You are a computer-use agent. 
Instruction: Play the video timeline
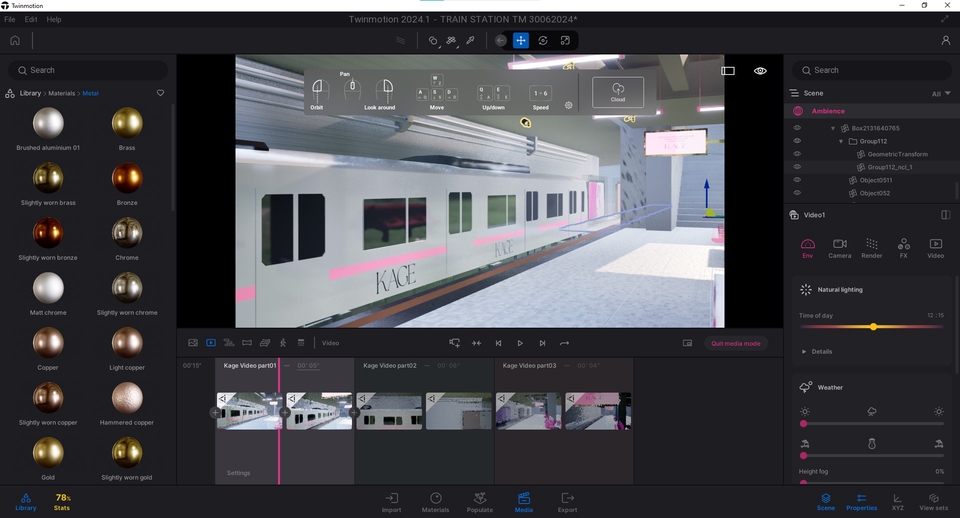tap(520, 343)
